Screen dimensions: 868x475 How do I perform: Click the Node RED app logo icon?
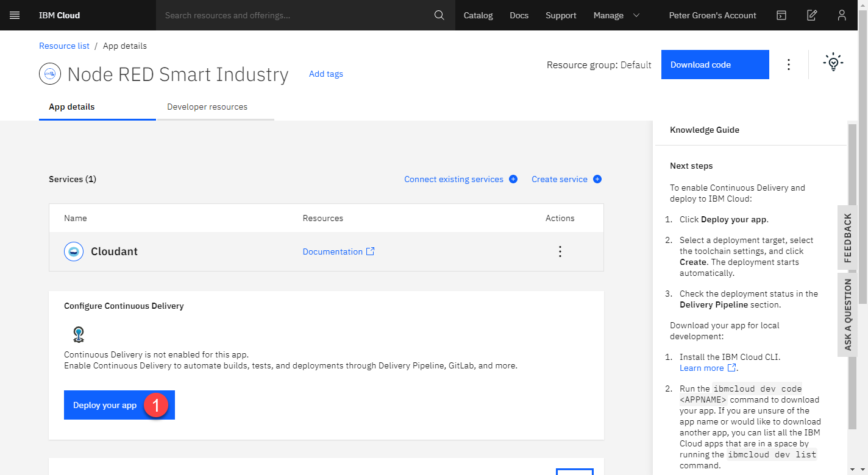50,74
